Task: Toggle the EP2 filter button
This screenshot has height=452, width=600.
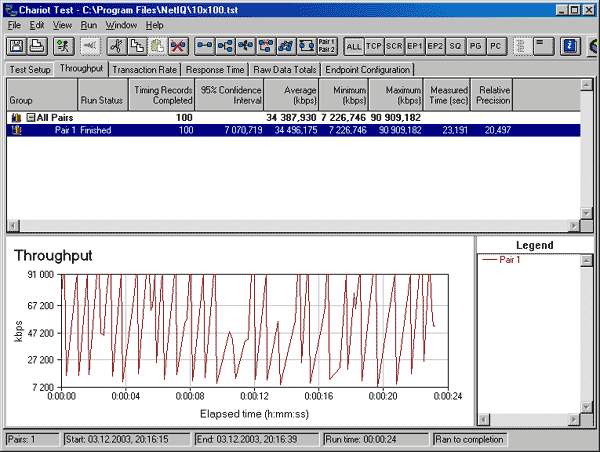Action: click(x=435, y=46)
